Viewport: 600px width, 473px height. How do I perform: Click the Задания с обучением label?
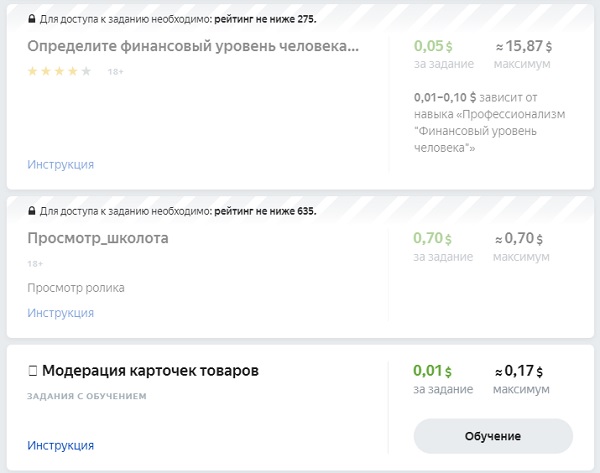(87, 396)
